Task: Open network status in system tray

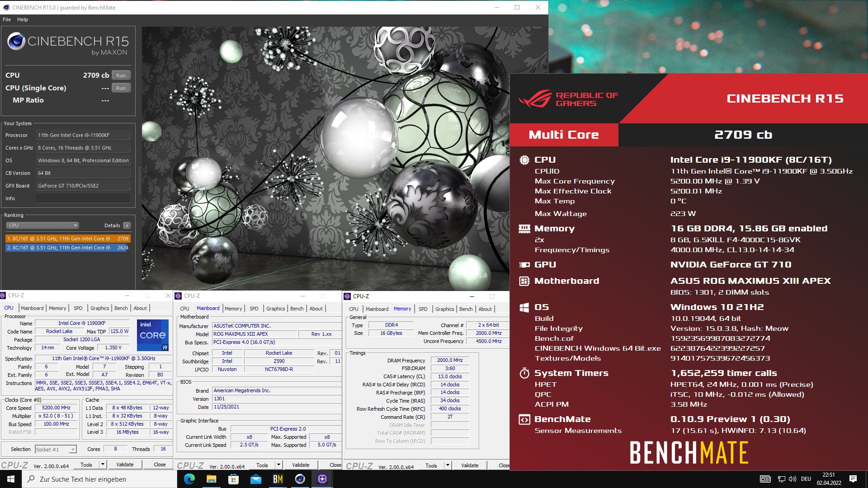Action: point(781,479)
